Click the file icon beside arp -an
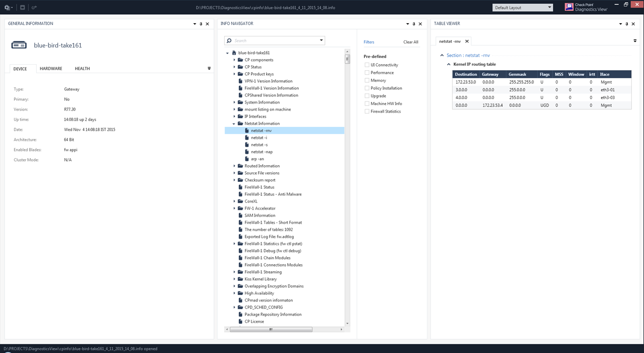This screenshot has height=353, width=644. click(x=247, y=159)
